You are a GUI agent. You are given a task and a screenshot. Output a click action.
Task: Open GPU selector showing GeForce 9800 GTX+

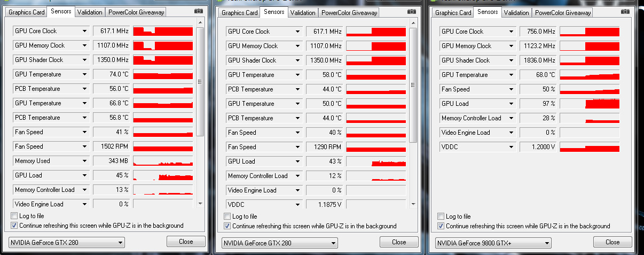tap(494, 243)
